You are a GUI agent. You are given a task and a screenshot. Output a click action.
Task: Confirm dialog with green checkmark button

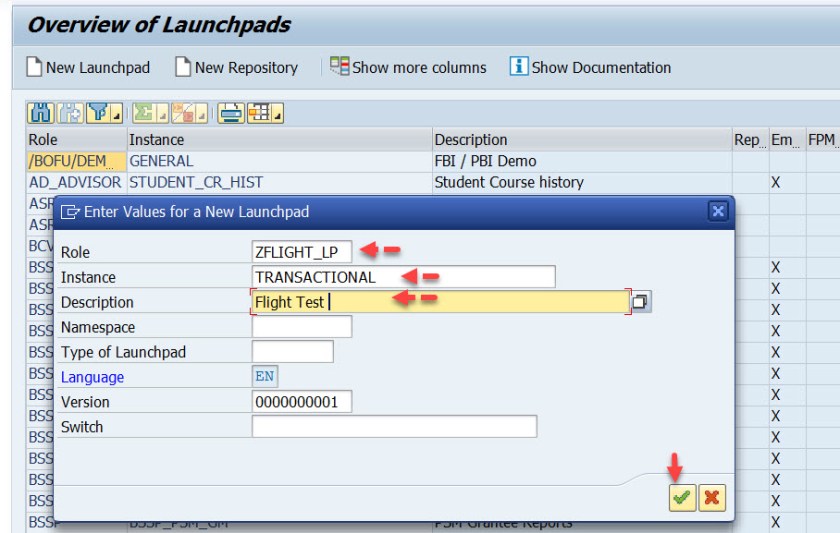point(682,498)
